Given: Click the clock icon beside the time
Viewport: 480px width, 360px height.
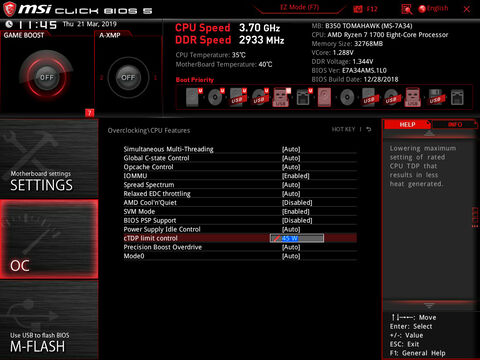Looking at the screenshot, I should click(x=9, y=24).
